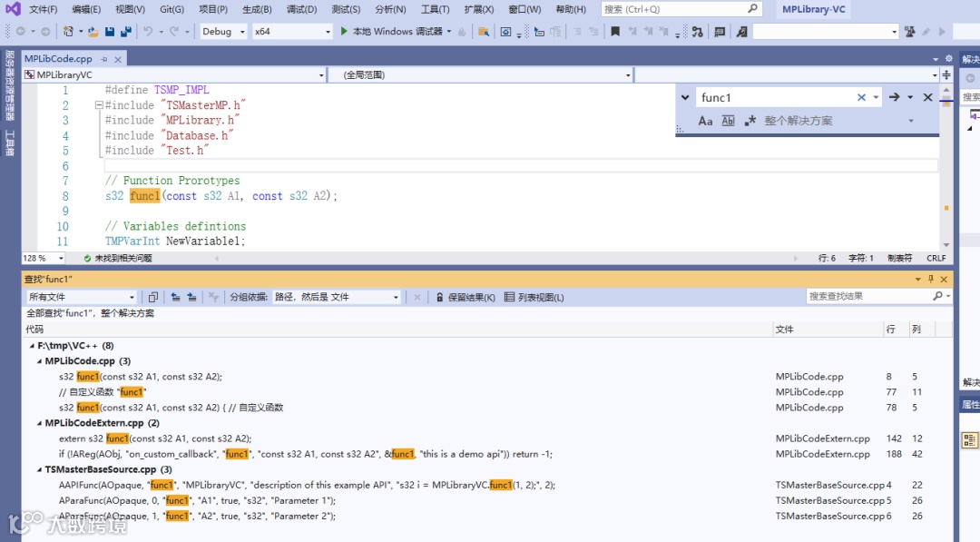
Task: Click the split editor icon
Action: (x=946, y=75)
